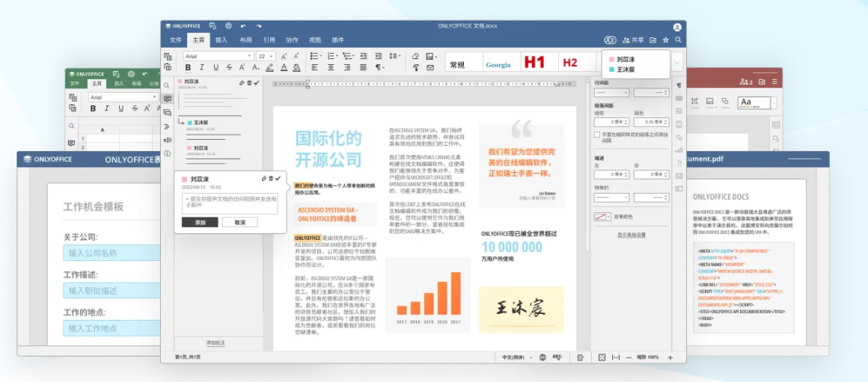Undo last action in document editor
868x382 pixels.
[244, 26]
